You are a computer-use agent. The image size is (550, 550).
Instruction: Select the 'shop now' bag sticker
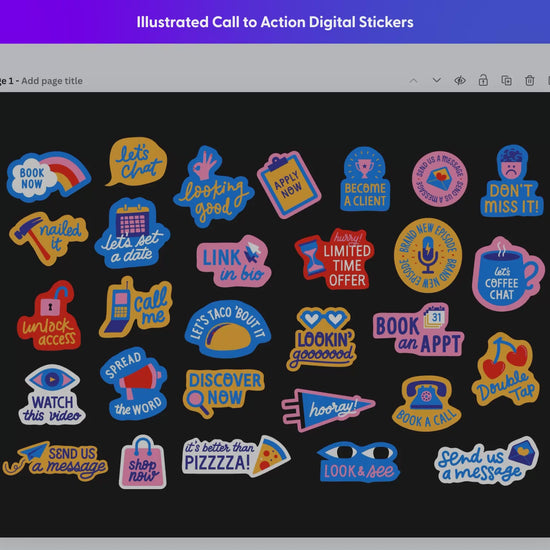(143, 462)
